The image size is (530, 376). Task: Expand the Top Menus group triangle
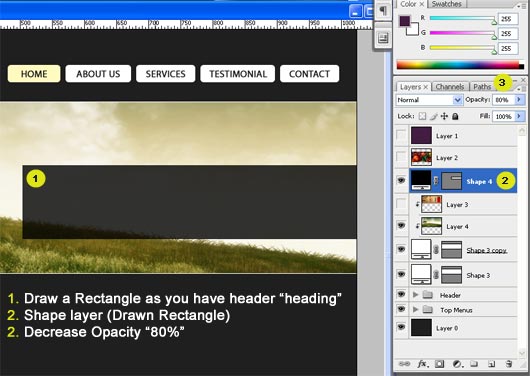point(415,309)
